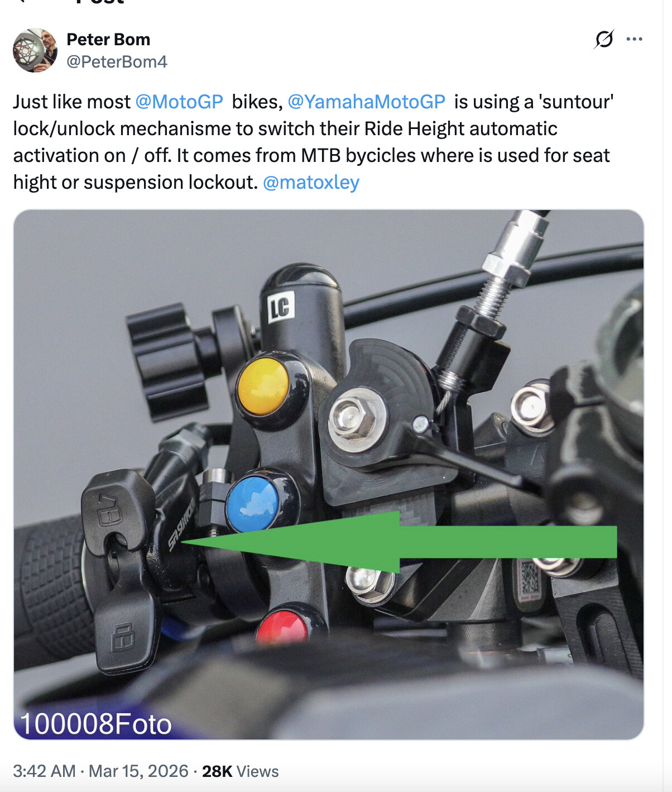Screen dimensions: 672x792
Task: Click the LC label on the housing
Action: point(280,307)
